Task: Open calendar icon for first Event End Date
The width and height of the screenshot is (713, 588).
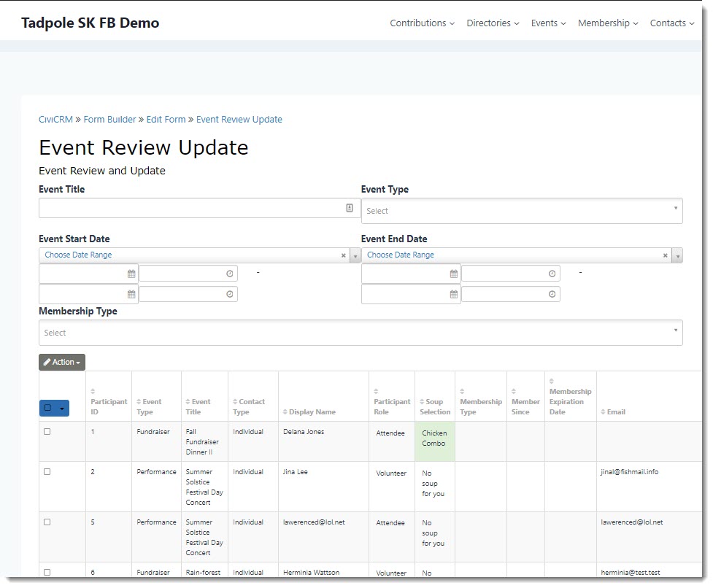Action: (454, 274)
